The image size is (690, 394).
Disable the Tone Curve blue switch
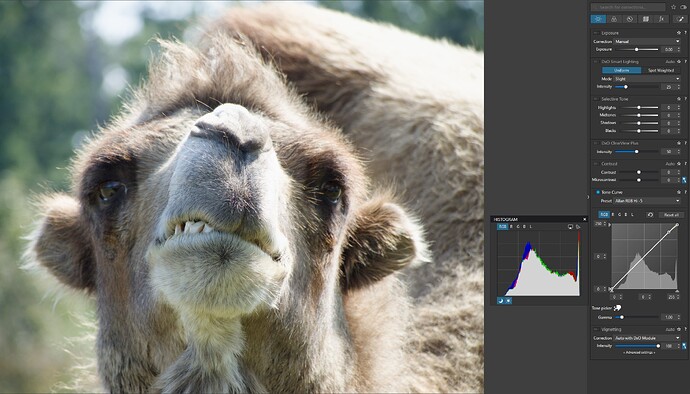pos(598,192)
